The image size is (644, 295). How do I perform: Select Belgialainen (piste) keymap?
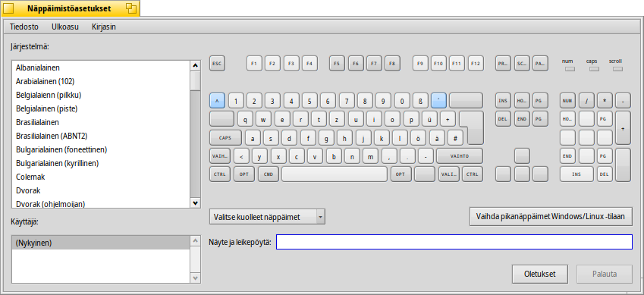tap(101, 108)
